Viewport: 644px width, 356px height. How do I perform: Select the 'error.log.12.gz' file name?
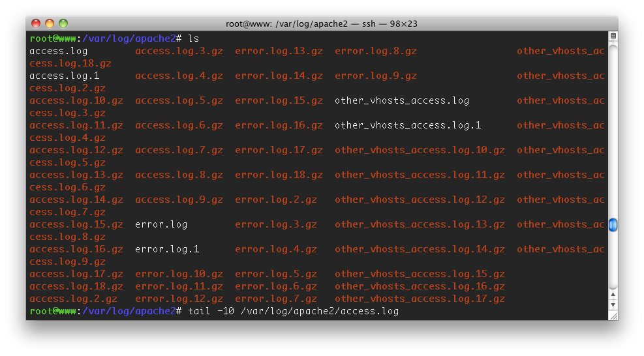pos(179,299)
